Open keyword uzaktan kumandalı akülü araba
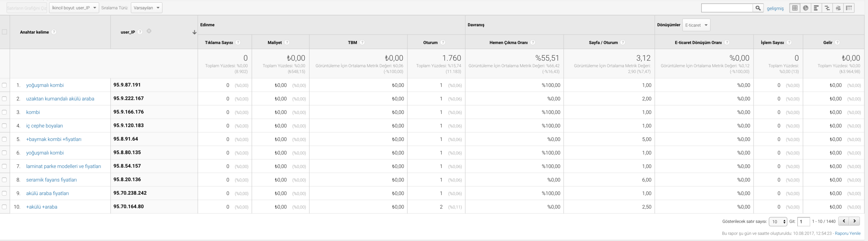Viewport: 868px width, 241px height. pos(60,99)
